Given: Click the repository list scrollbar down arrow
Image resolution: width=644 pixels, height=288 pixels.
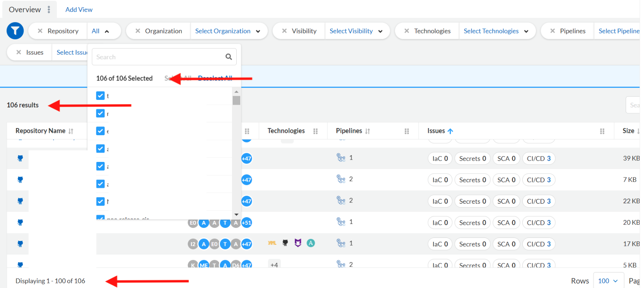Looking at the screenshot, I should click(x=236, y=215).
